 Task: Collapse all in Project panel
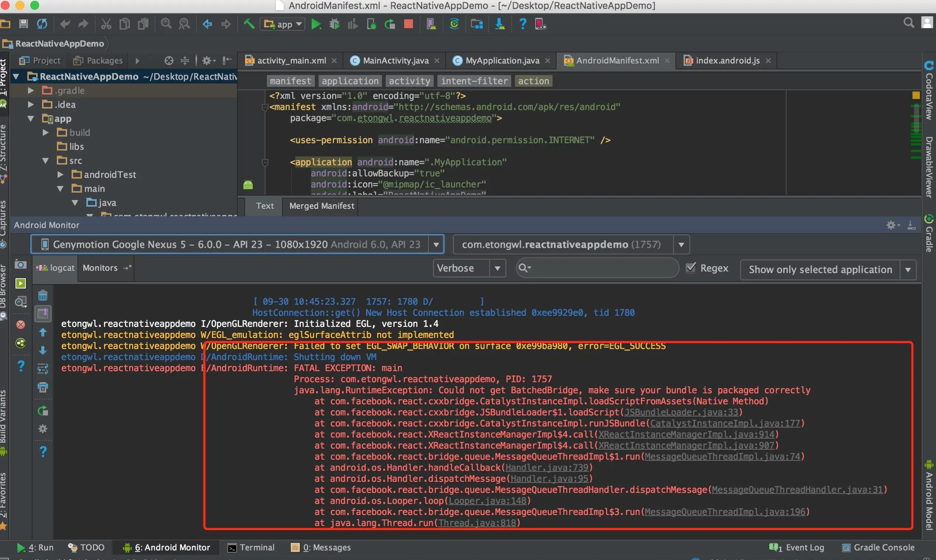click(x=185, y=61)
